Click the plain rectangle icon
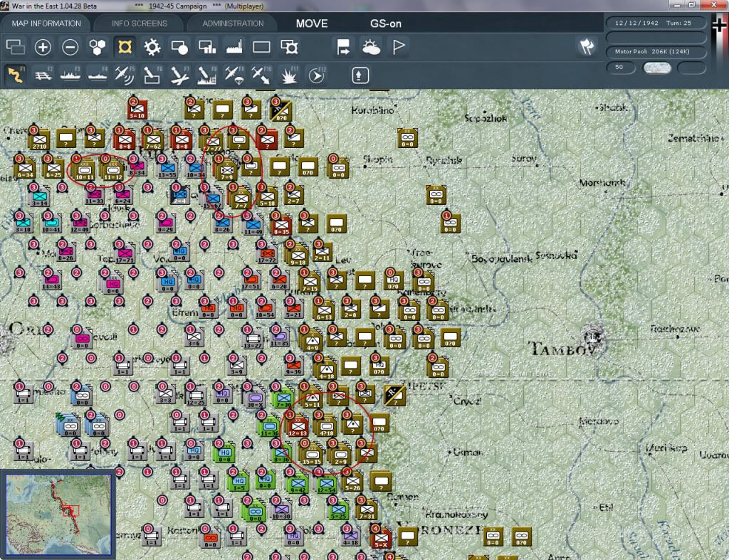 coord(261,48)
